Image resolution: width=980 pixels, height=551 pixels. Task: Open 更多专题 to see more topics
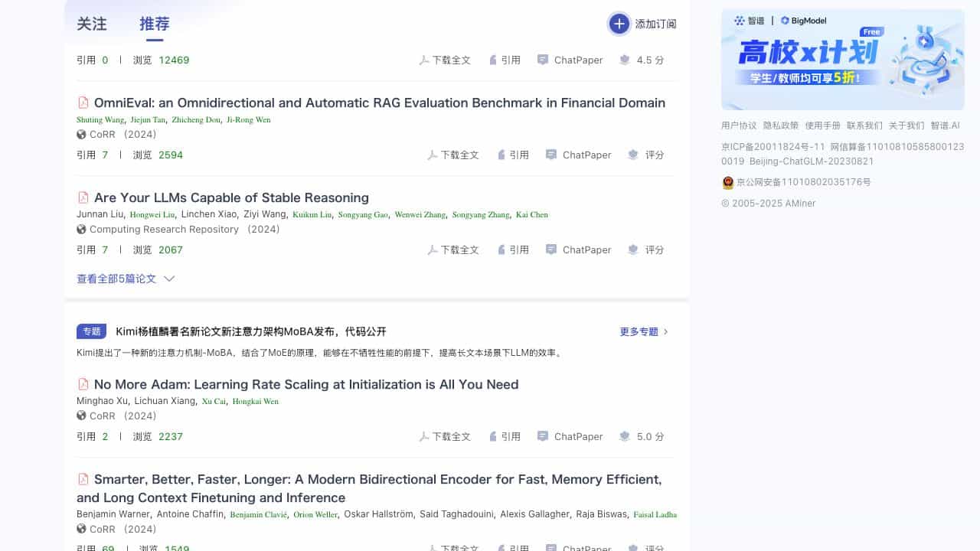[645, 331]
